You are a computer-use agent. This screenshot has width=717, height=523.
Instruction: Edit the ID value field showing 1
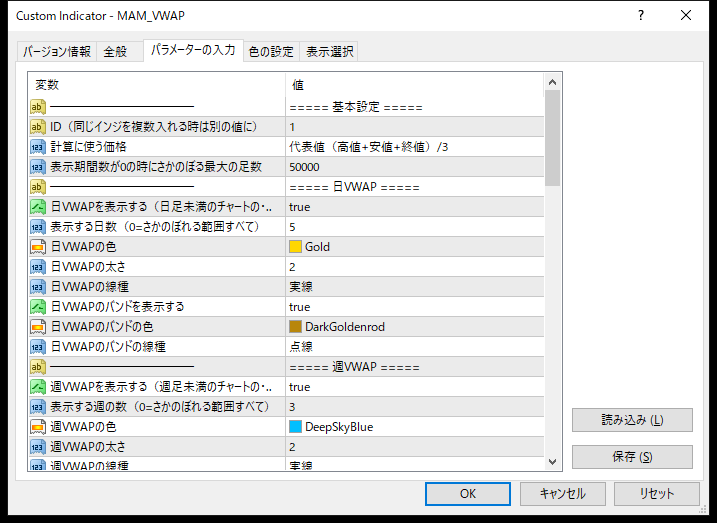(x=415, y=127)
